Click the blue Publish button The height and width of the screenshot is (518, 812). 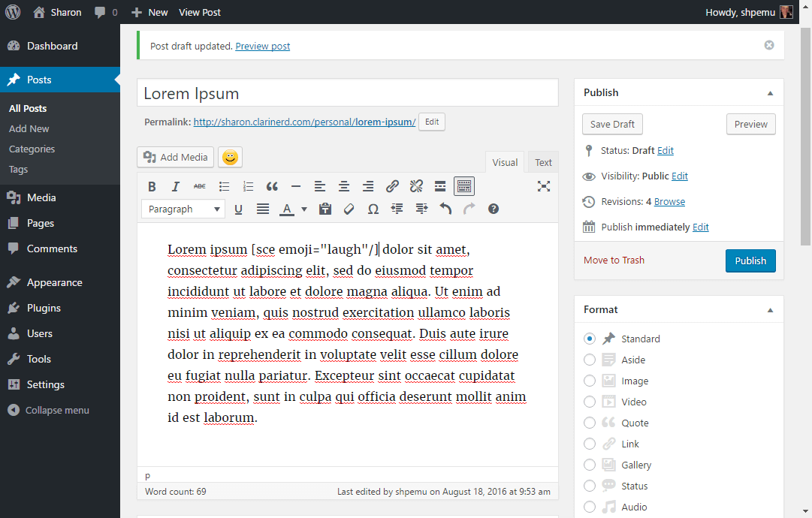(x=750, y=261)
